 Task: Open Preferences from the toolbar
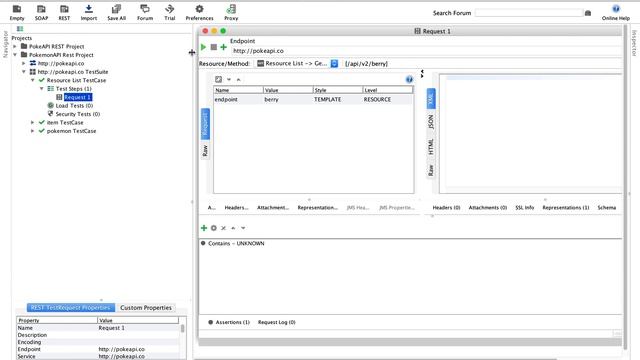[199, 13]
